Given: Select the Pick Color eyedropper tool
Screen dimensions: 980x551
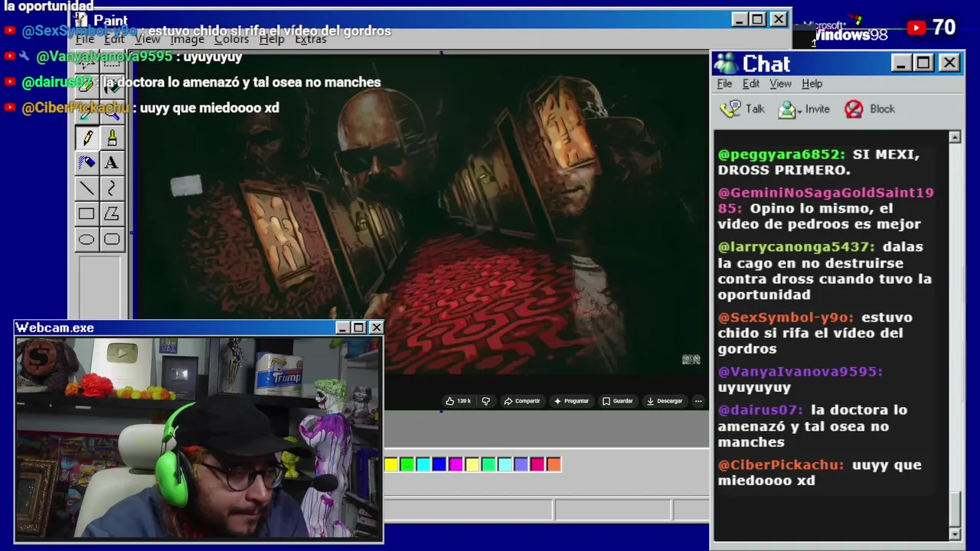Looking at the screenshot, I should pyautogui.click(x=87, y=112).
